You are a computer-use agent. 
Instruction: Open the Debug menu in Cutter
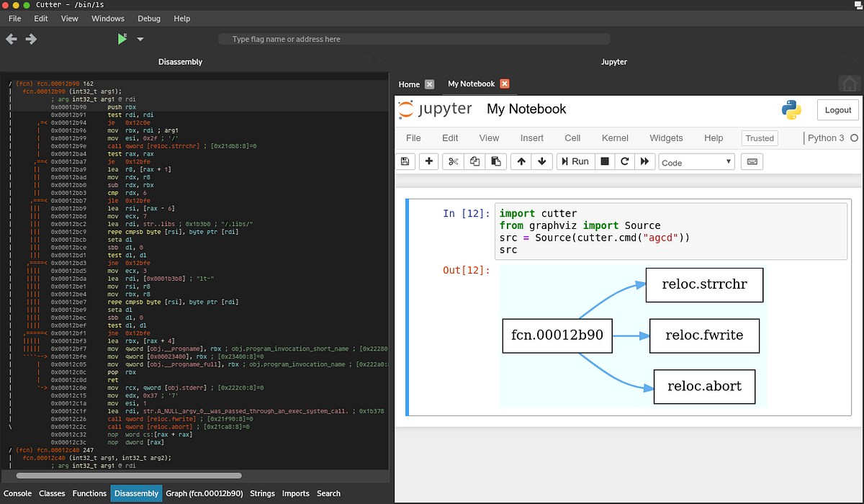(x=148, y=18)
